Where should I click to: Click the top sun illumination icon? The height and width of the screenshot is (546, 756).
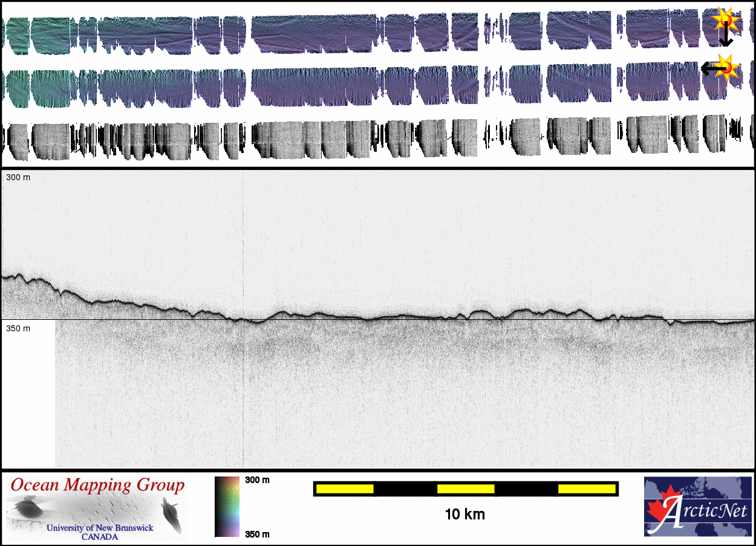[725, 21]
